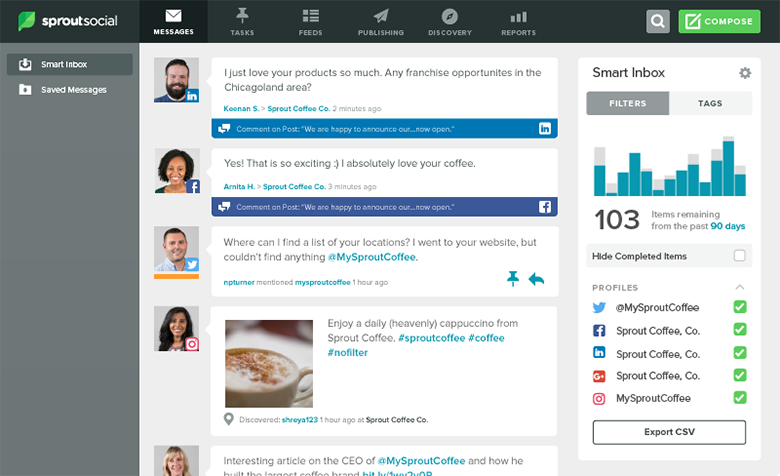Click Instagram icon in profiles list
Image resolution: width=780 pixels, height=476 pixels.
click(x=599, y=399)
